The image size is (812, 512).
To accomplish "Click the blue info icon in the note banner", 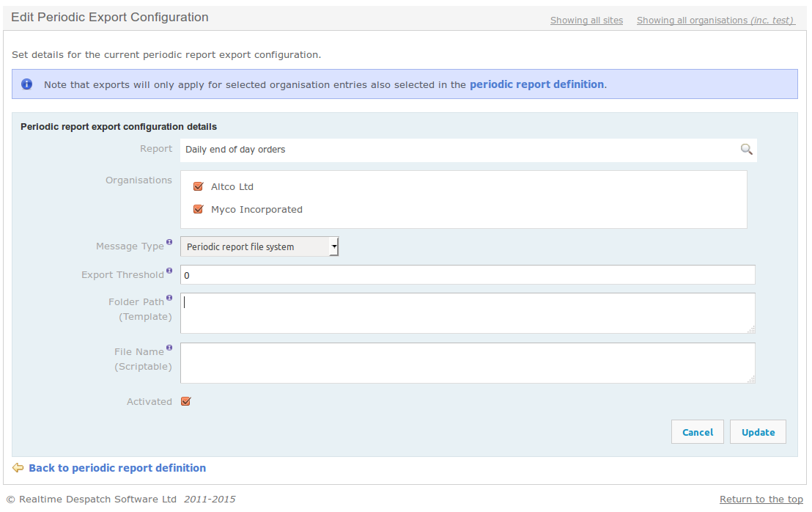I will 26,84.
